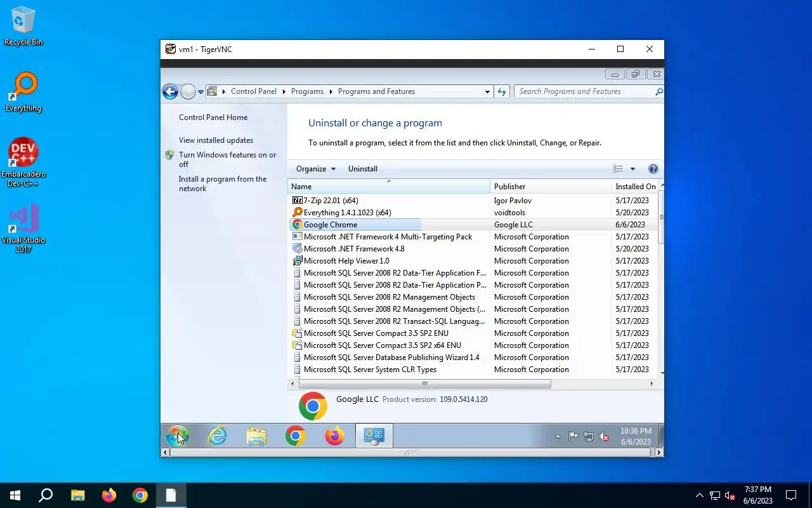The width and height of the screenshot is (812, 508).
Task: Click VNC viewer horizontal scroll right arrow
Action: pyautogui.click(x=659, y=453)
